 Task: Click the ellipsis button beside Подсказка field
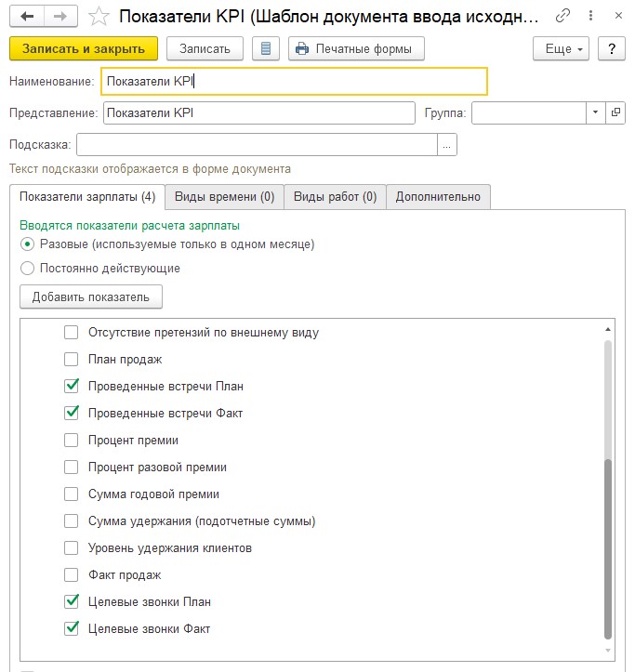pos(447,145)
